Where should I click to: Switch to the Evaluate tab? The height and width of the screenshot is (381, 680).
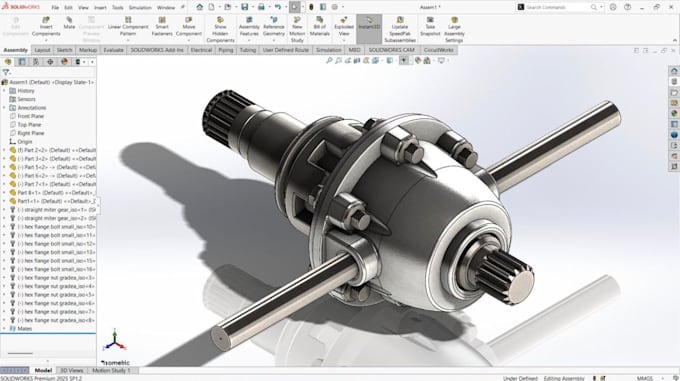coord(113,50)
